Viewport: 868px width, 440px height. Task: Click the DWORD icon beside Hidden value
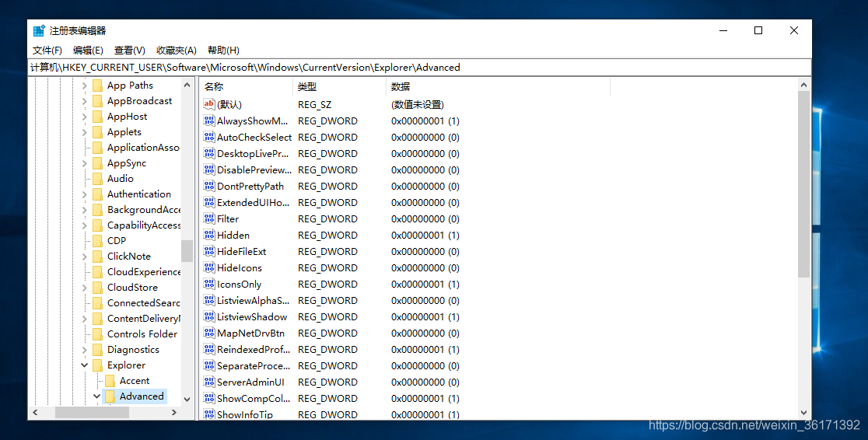pos(208,235)
